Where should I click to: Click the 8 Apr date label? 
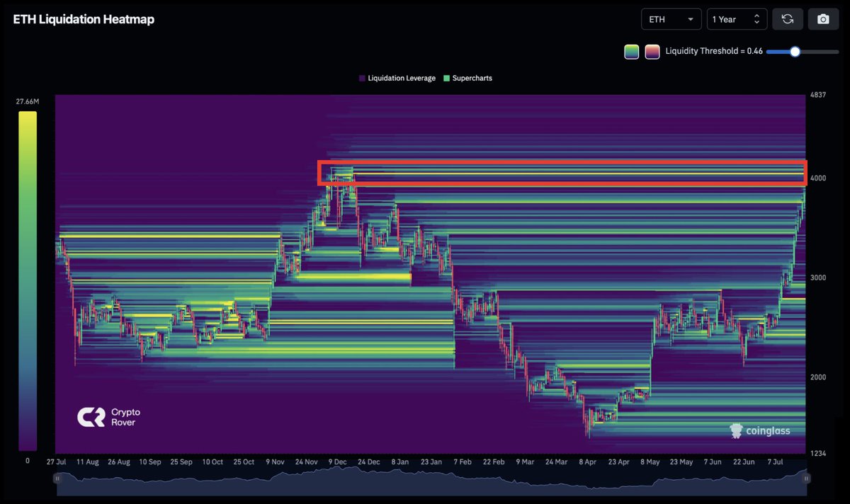587,462
